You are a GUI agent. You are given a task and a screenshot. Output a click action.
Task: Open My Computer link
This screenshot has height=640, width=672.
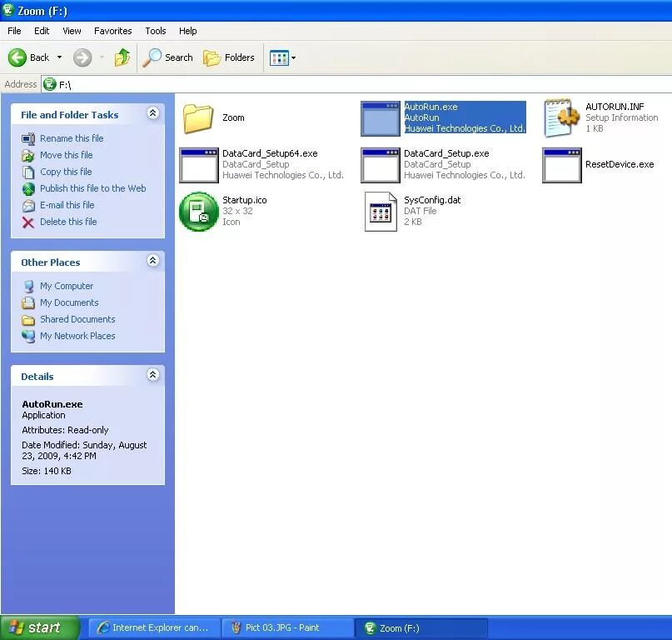pyautogui.click(x=67, y=286)
